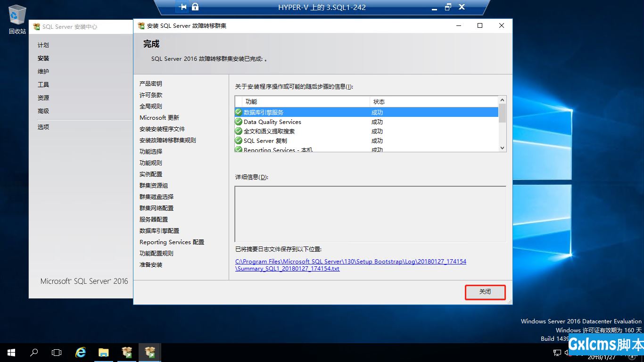Click 群集网络配置 step in the wizard list
The height and width of the screenshot is (362, 644).
pyautogui.click(x=157, y=208)
